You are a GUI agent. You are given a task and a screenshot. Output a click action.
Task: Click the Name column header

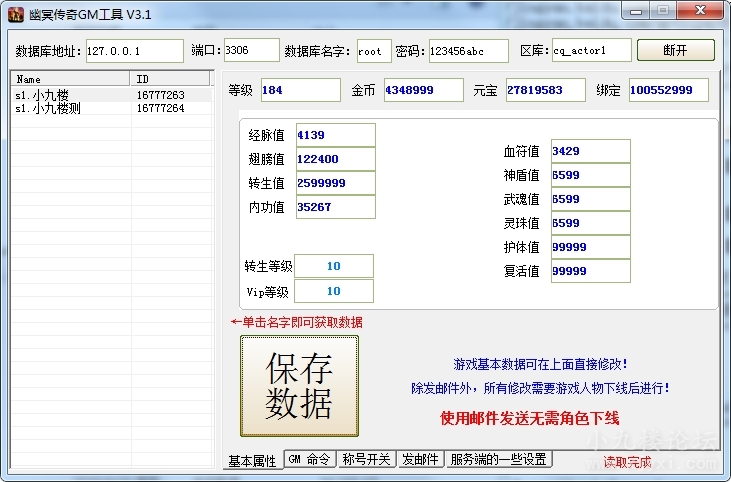click(70, 78)
